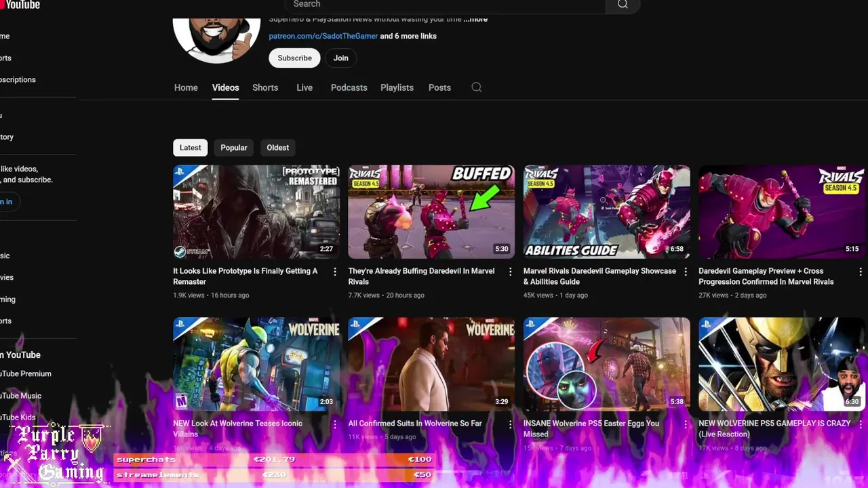Open title 'It Looks Like Prototype Is Finally Getting A Remaster'

(x=245, y=277)
